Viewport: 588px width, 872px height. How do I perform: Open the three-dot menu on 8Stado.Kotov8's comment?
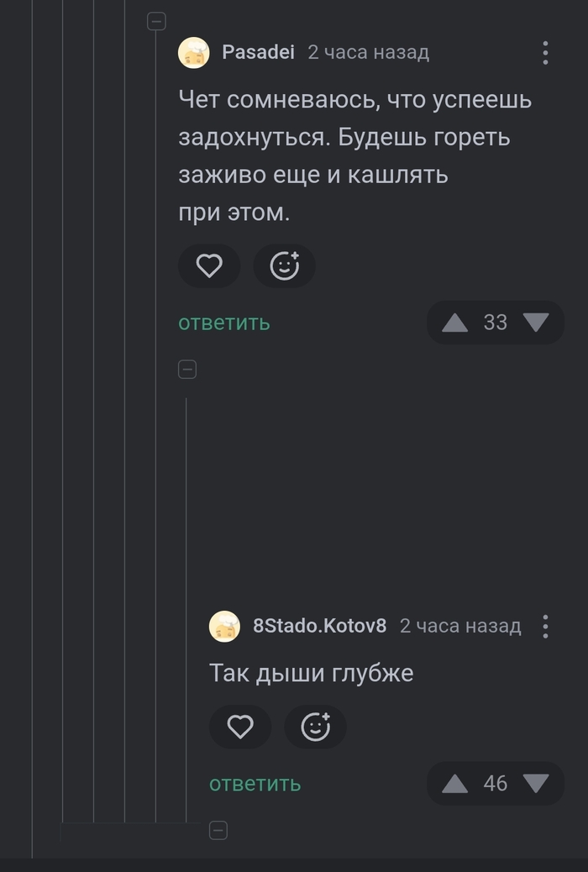[547, 626]
